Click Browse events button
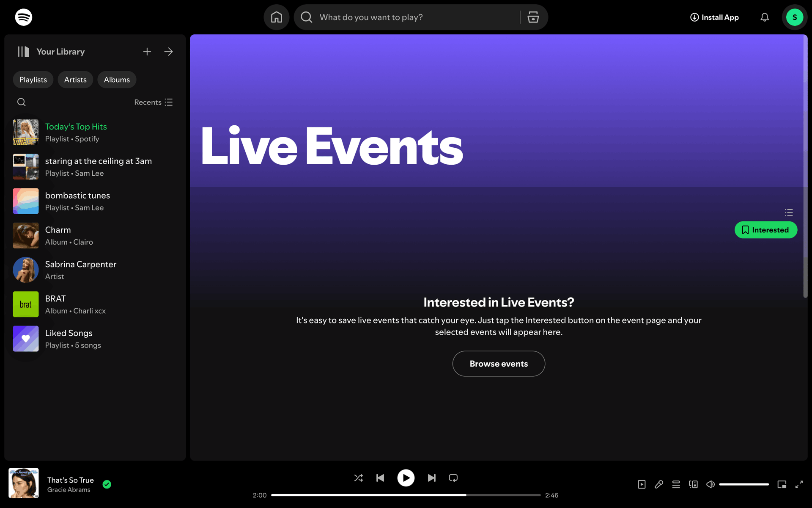This screenshot has height=508, width=812. 499,364
